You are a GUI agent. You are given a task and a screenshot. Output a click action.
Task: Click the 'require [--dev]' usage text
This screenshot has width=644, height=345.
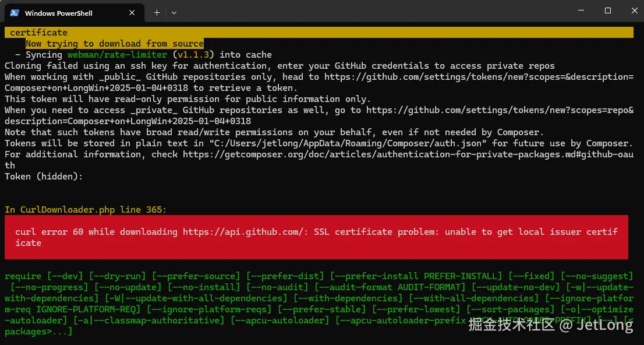[x=44, y=276]
